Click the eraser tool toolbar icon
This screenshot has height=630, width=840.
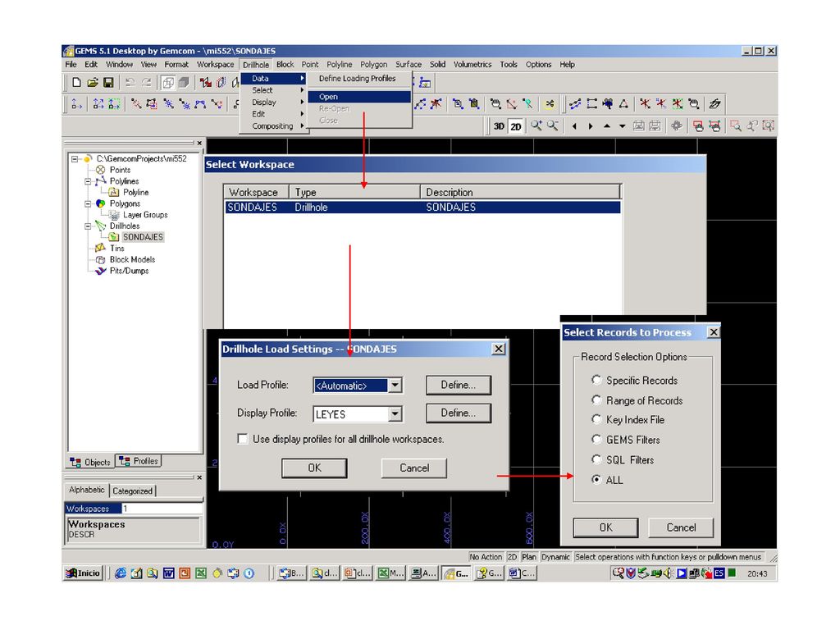tap(714, 104)
